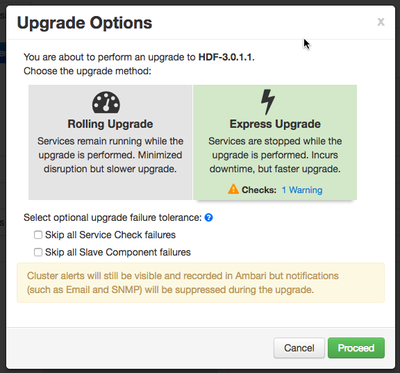Open the blue failure tolerance help icon
Viewport: 400px width, 373px height.
[209, 218]
